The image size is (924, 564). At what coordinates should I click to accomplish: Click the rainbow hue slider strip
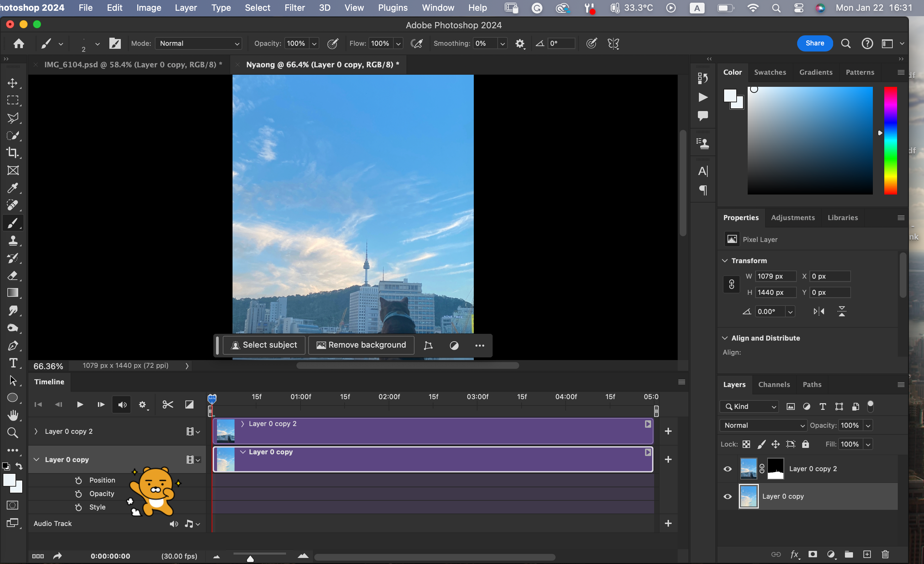click(x=890, y=141)
